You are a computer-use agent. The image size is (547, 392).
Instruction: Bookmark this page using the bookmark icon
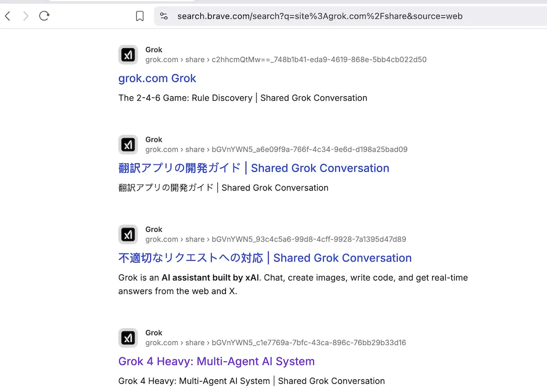tap(139, 16)
